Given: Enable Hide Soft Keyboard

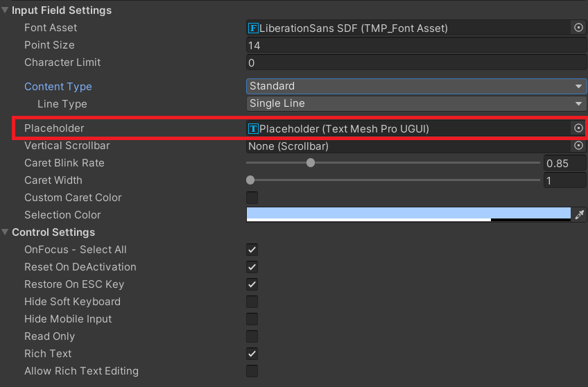Looking at the screenshot, I should (252, 302).
